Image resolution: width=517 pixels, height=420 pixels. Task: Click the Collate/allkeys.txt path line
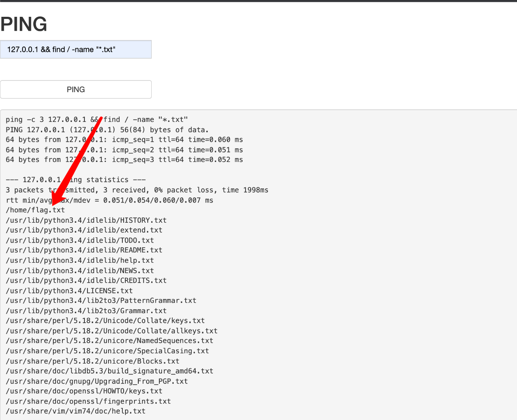[x=112, y=331]
